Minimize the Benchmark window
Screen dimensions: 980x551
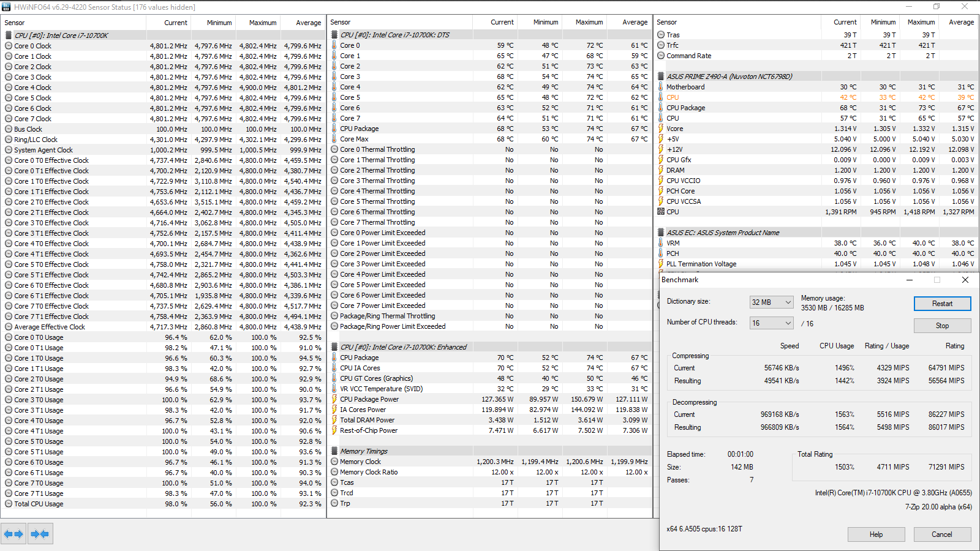click(x=910, y=280)
